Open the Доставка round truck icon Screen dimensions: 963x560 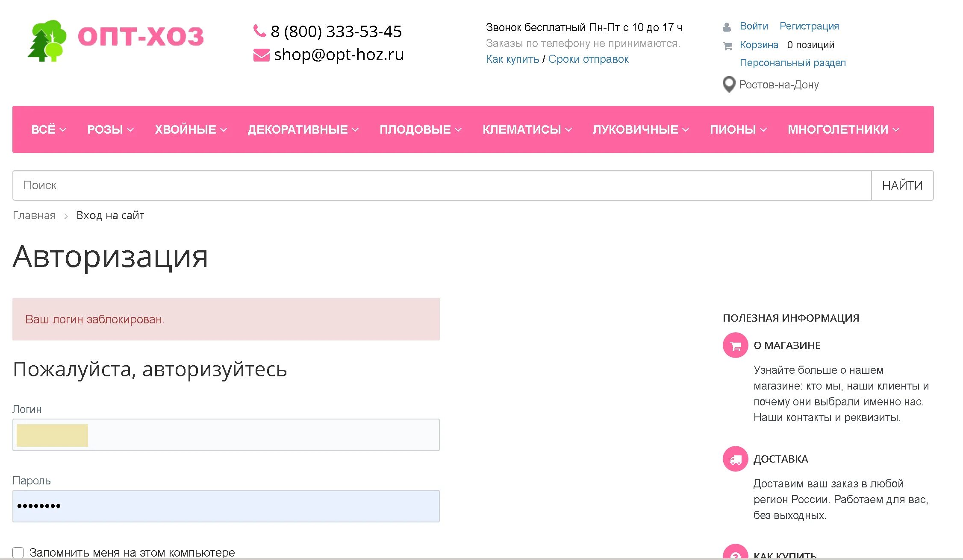(x=735, y=459)
